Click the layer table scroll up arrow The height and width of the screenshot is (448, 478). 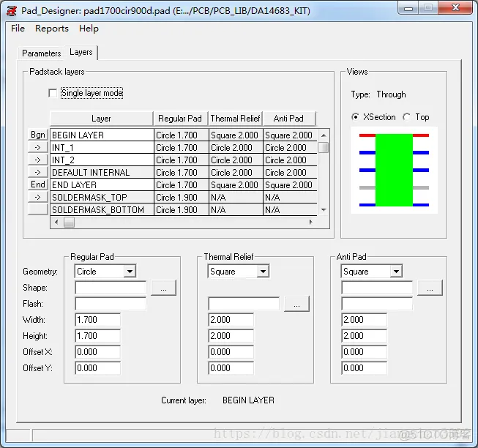324,135
